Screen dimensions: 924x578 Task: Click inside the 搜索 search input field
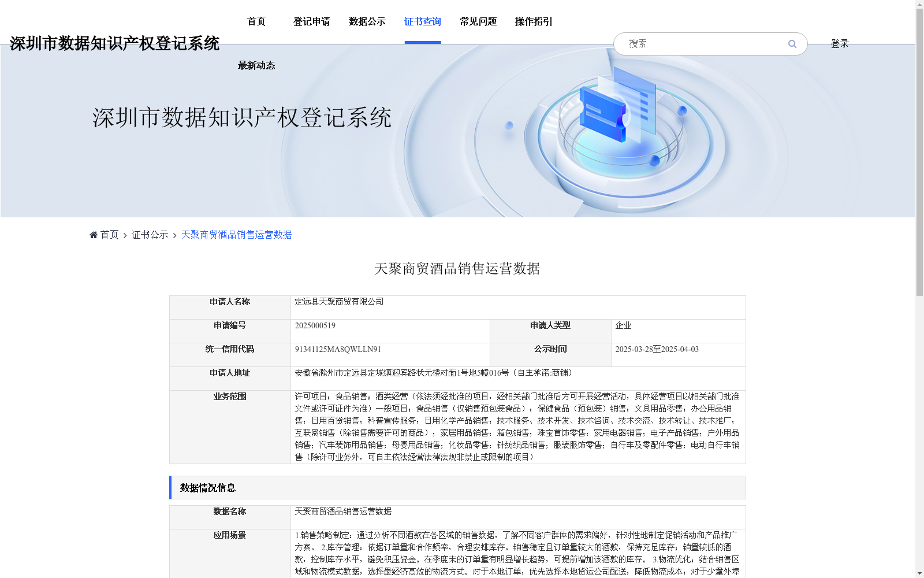[x=693, y=44]
